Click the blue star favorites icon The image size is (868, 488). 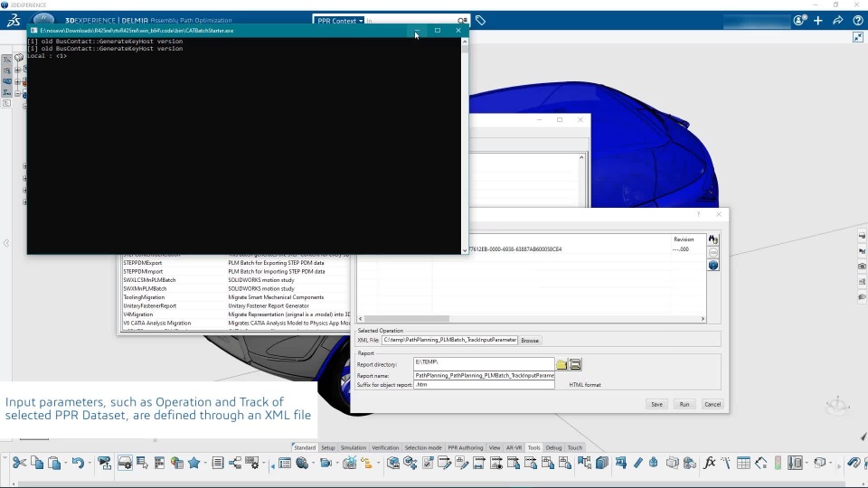(x=193, y=463)
